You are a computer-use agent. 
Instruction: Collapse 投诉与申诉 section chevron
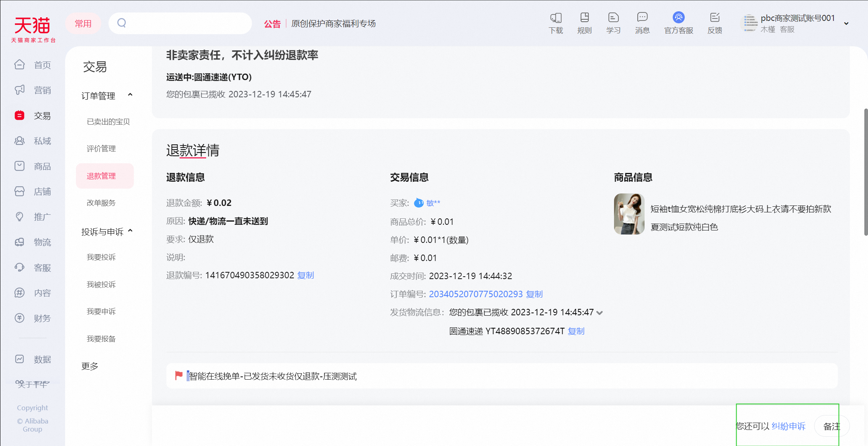(x=130, y=231)
